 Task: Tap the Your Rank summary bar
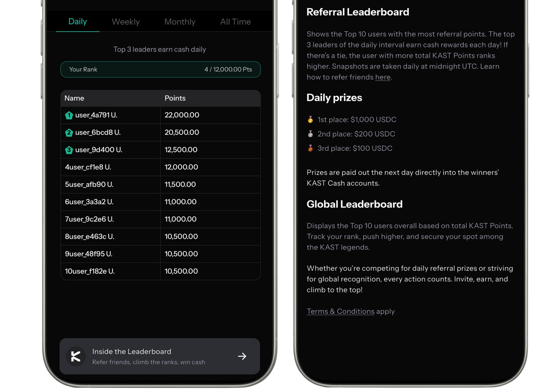pyautogui.click(x=161, y=69)
